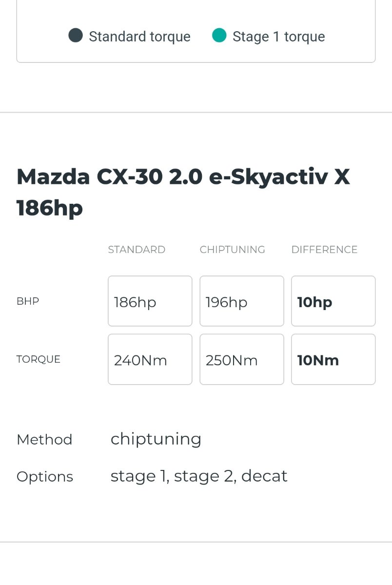The image size is (392, 585).
Task: Toggle the Standard torque legend dot
Action: (x=75, y=36)
